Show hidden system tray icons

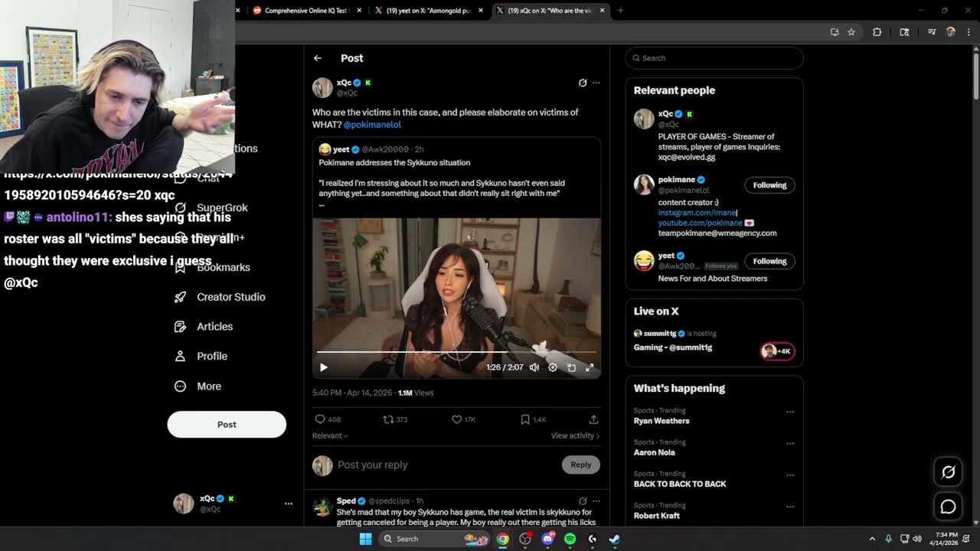(x=871, y=539)
